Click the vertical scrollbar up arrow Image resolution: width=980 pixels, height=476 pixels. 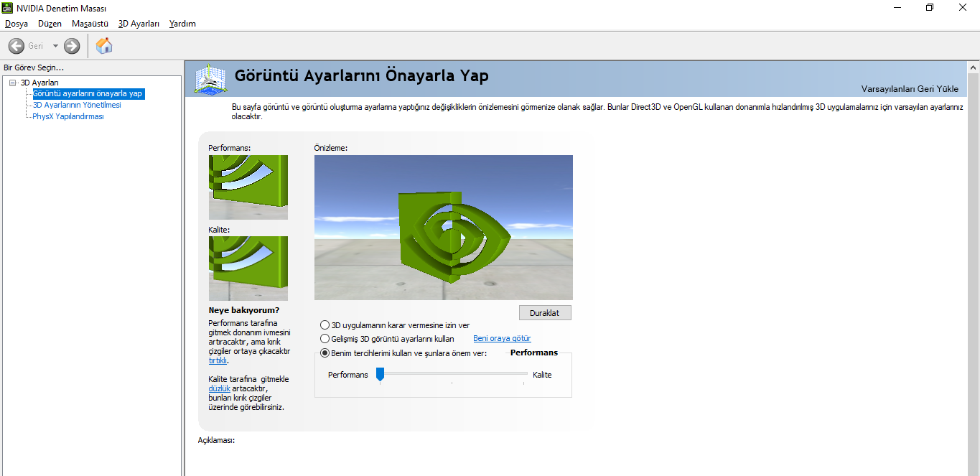[974, 68]
